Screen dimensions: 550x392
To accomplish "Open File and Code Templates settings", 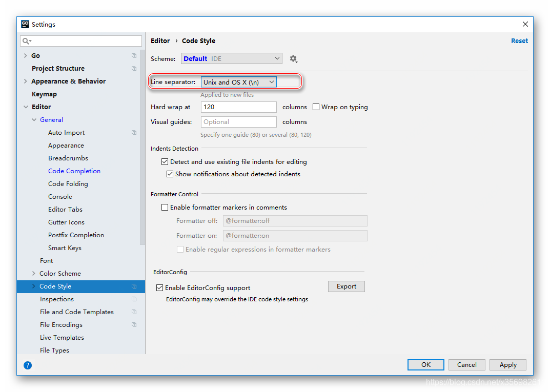I will click(x=77, y=312).
